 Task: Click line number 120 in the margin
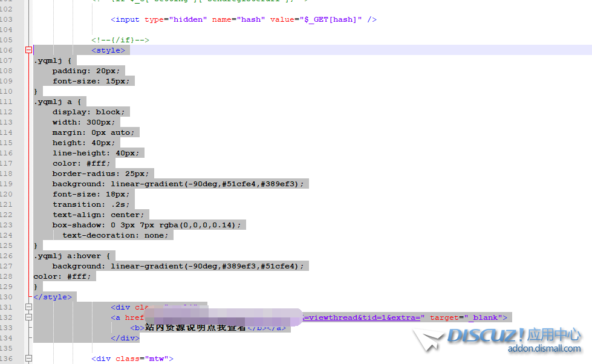tap(7, 194)
